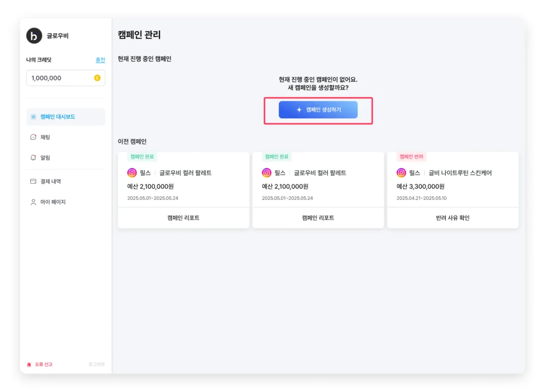
Task: Click the 캠페인 생성하기 button
Action: coord(318,110)
